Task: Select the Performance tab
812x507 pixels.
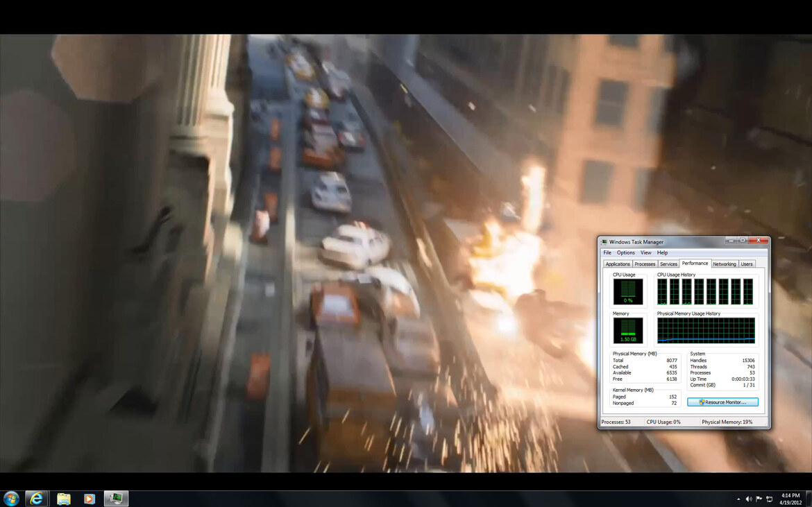Action: point(695,264)
